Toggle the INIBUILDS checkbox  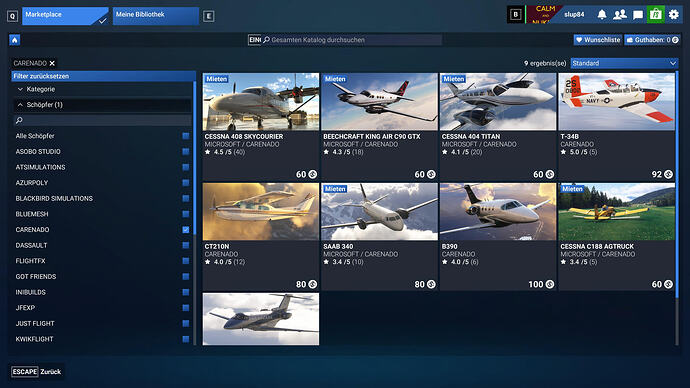tap(186, 292)
